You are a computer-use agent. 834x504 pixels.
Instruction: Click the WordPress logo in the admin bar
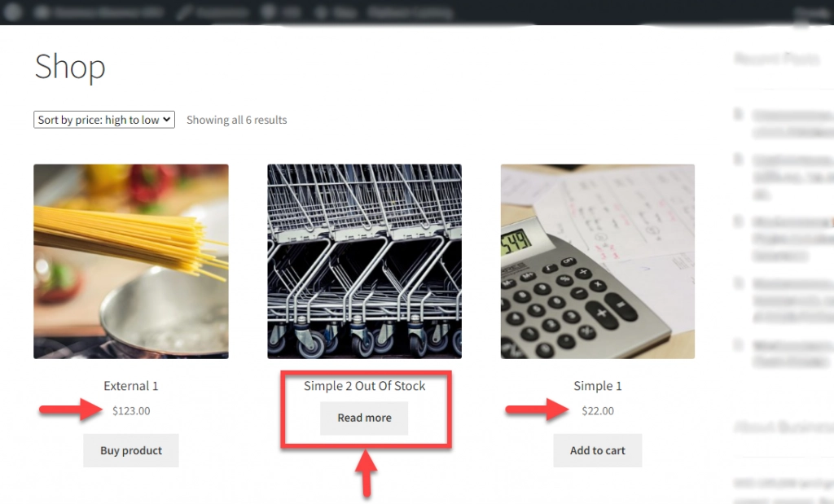[x=13, y=12]
